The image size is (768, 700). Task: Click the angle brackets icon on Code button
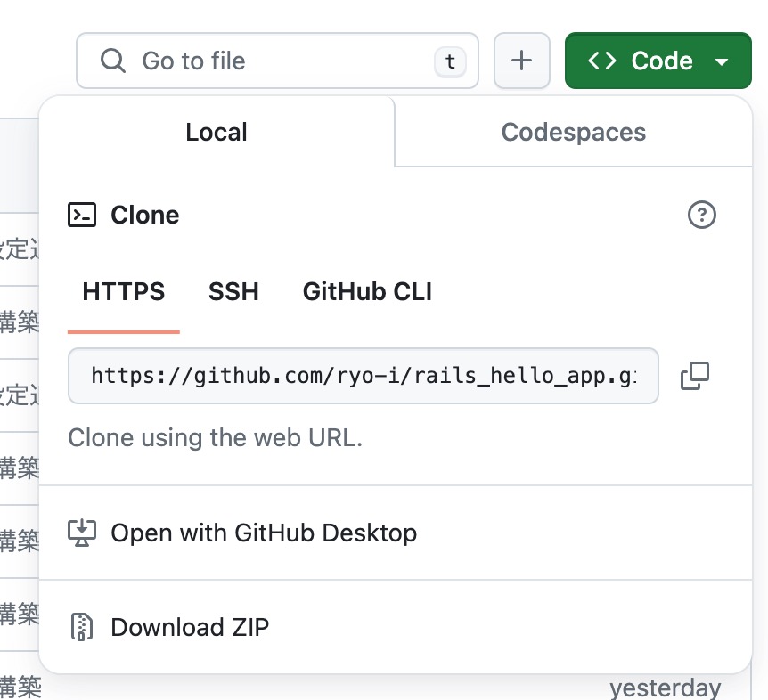[x=602, y=61]
